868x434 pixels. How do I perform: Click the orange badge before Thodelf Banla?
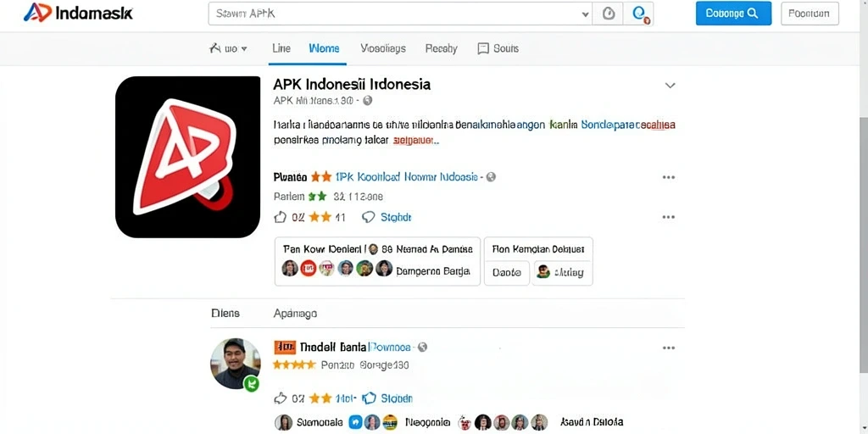point(285,347)
